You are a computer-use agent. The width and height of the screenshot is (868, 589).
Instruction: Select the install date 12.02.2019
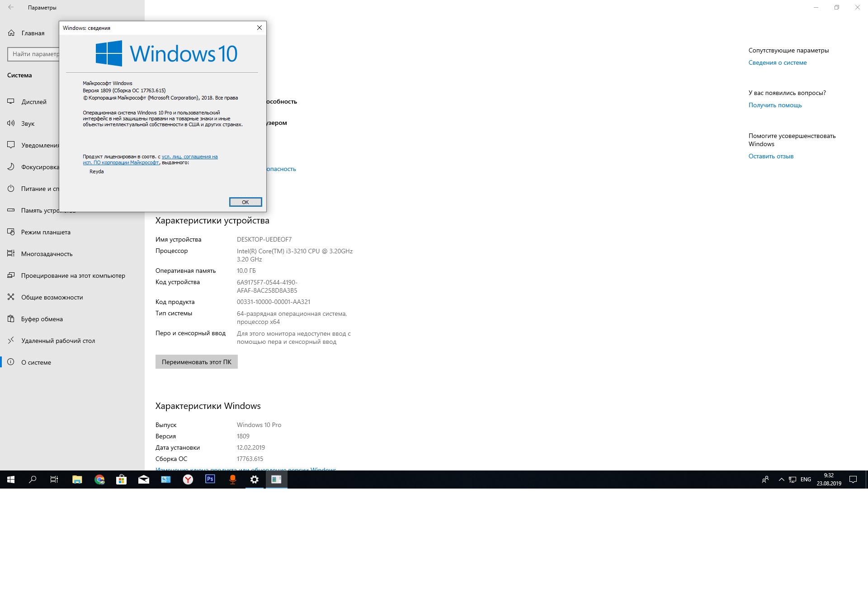click(x=251, y=447)
